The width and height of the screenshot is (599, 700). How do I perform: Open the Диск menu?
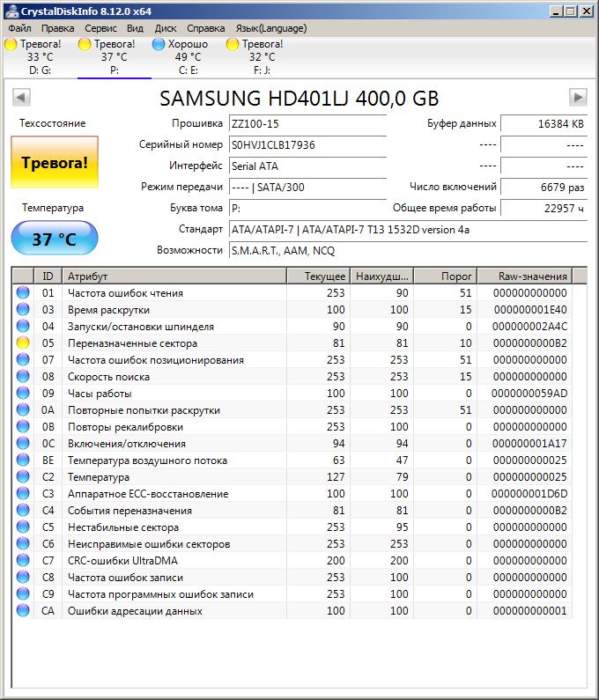coord(166,28)
